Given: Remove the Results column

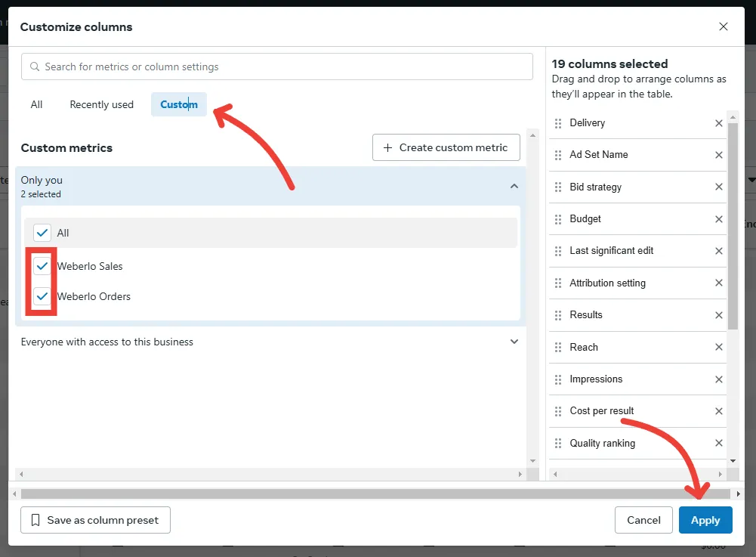Looking at the screenshot, I should coord(718,315).
